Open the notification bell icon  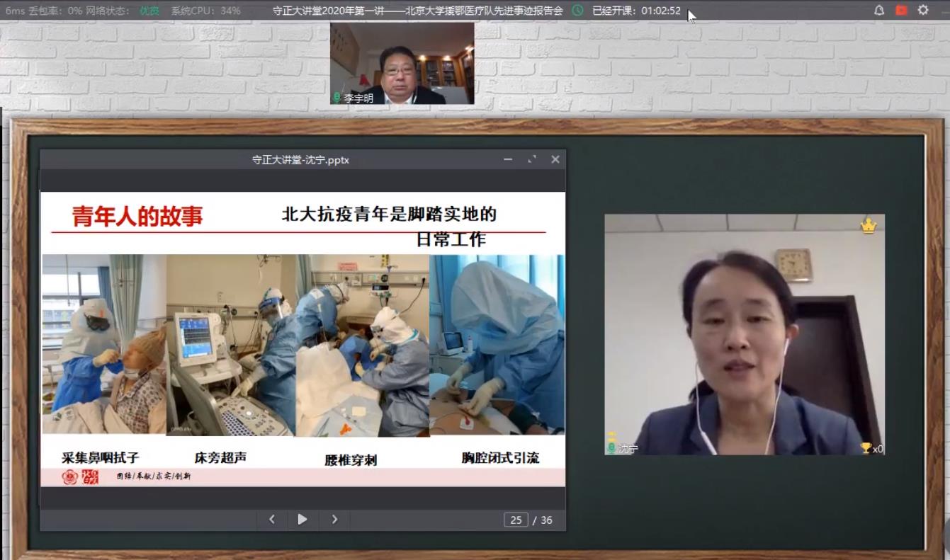click(x=879, y=11)
